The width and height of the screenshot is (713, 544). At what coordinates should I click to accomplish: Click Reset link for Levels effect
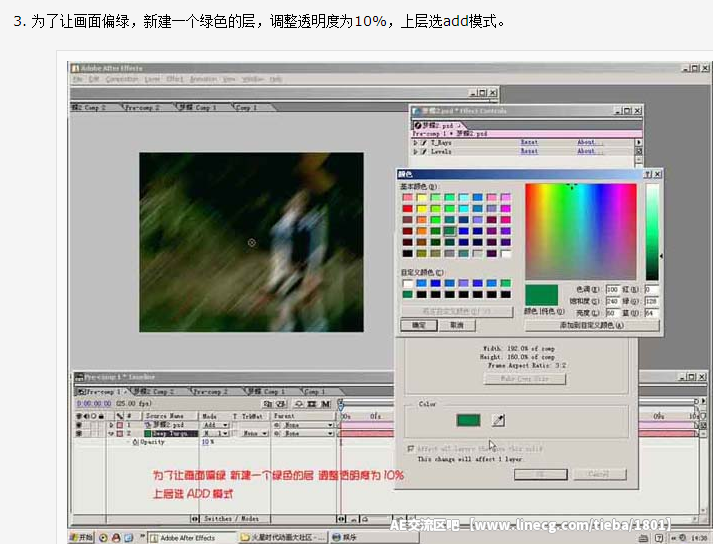tap(529, 151)
